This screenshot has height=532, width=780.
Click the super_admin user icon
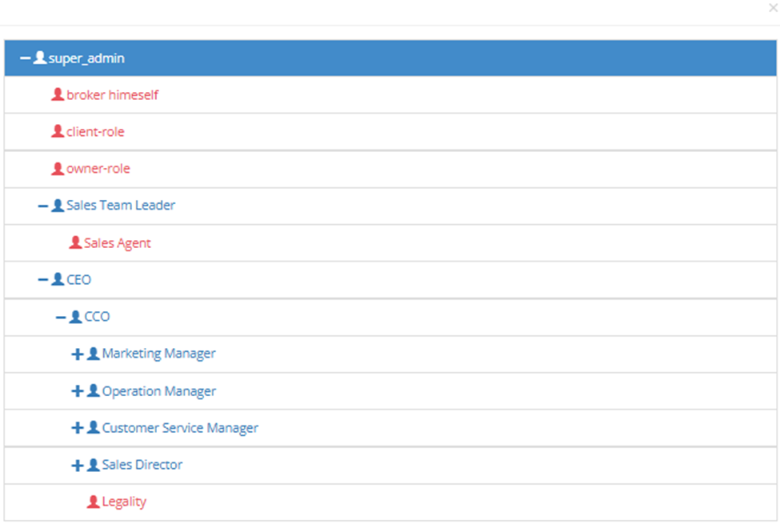coord(40,58)
